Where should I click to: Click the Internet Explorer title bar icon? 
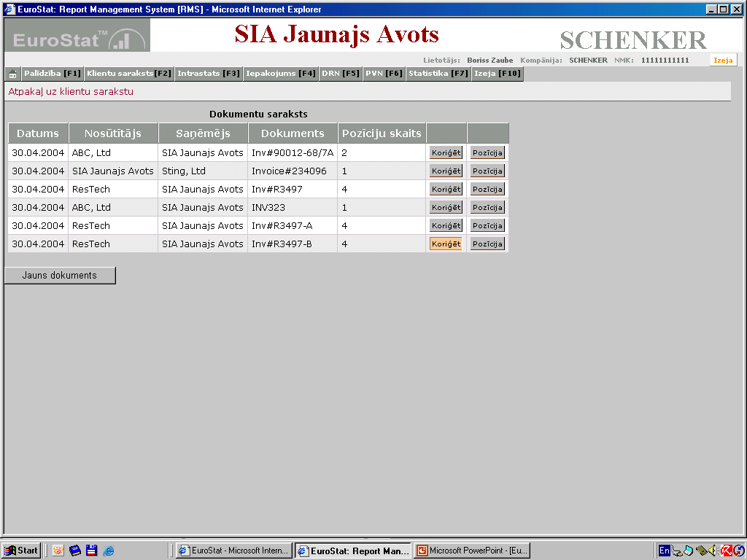(9, 9)
